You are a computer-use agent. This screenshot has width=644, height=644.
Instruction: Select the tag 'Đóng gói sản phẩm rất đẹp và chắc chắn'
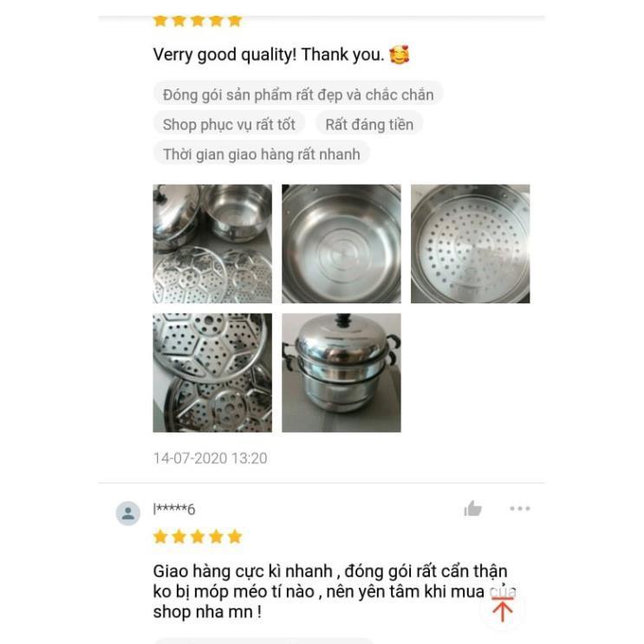[x=298, y=94]
